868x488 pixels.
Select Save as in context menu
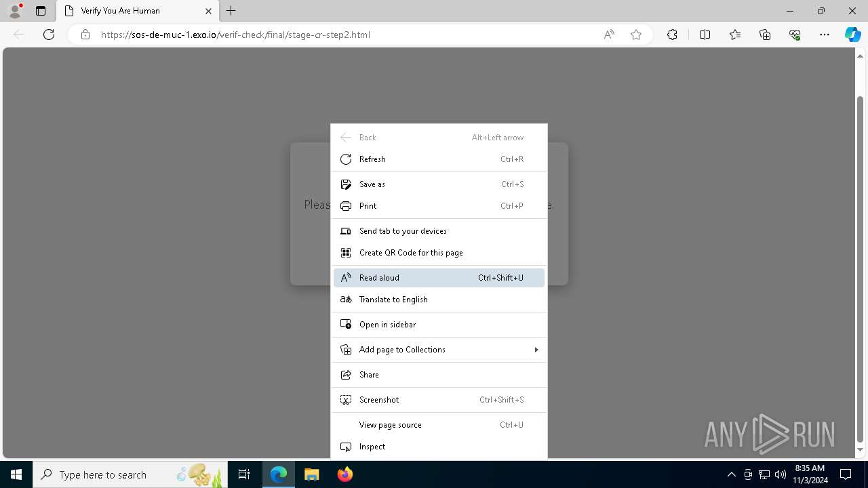point(439,184)
